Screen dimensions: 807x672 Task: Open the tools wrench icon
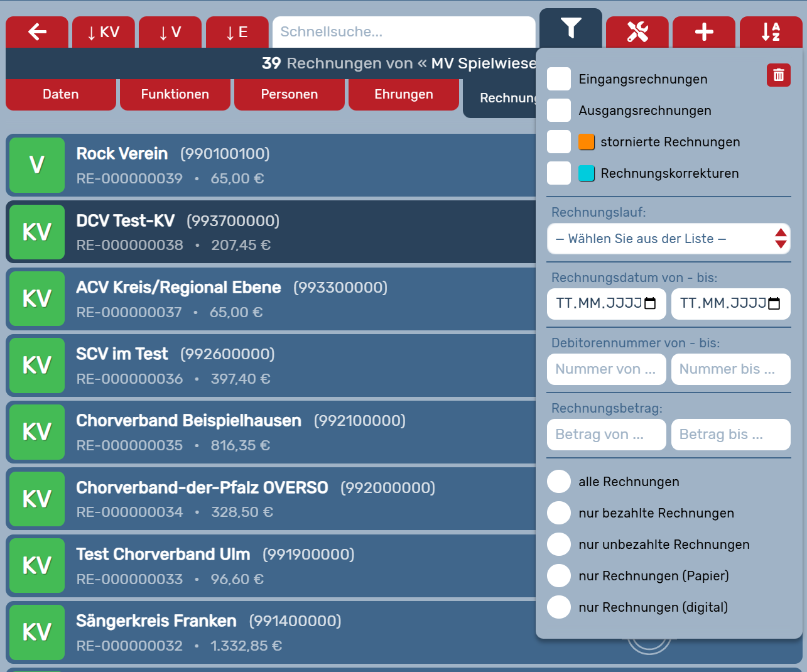(x=637, y=32)
